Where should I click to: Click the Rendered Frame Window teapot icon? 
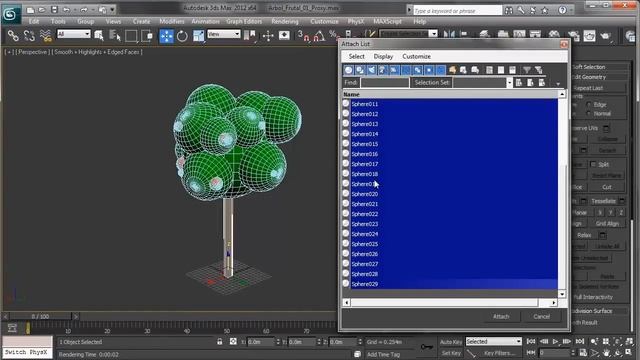589,36
